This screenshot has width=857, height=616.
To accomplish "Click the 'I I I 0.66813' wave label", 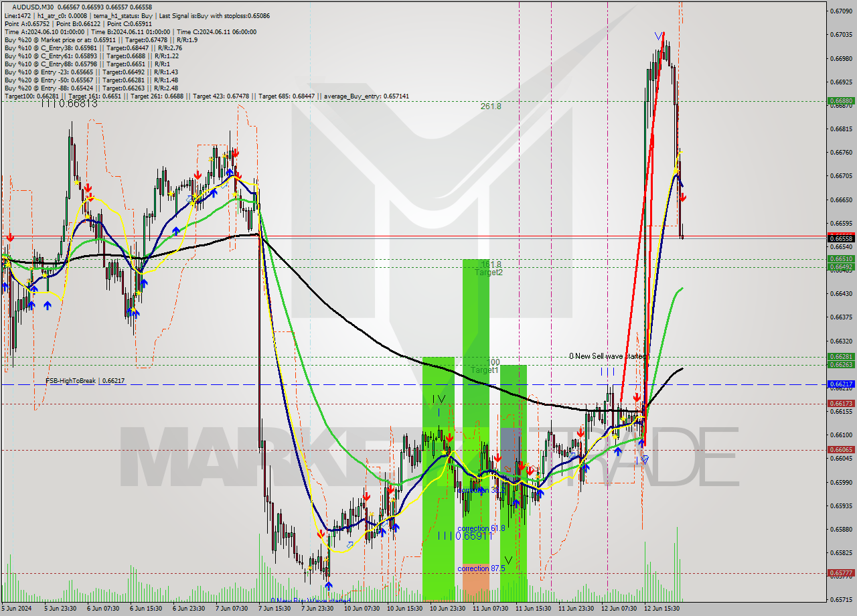I will pyautogui.click(x=69, y=103).
